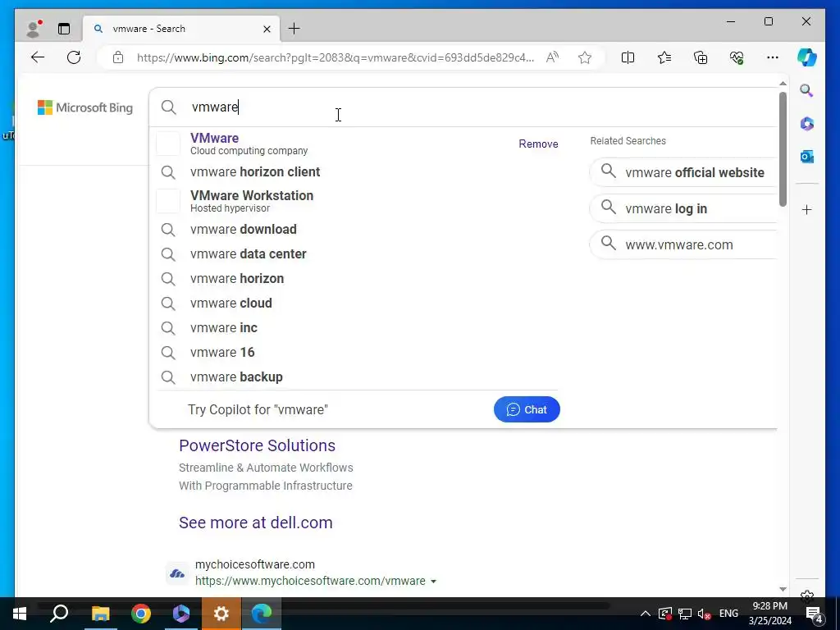Add this page to favorites star
This screenshot has height=630, width=840.
point(585,57)
